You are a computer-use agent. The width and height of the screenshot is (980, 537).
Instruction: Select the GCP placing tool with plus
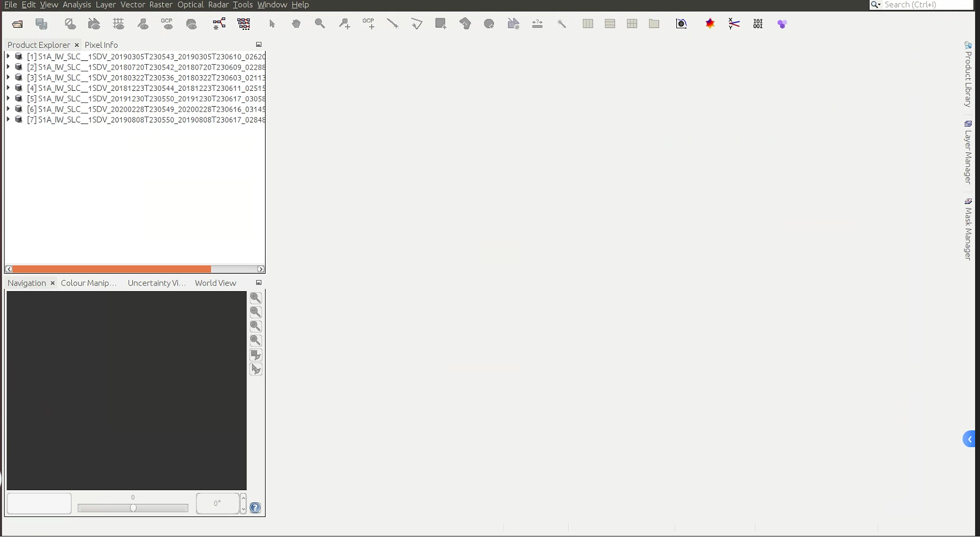tap(368, 24)
